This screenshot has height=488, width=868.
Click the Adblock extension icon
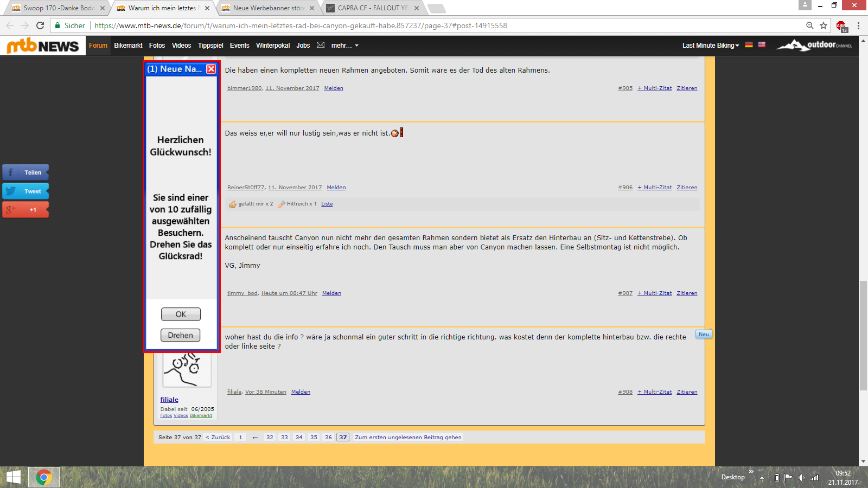[841, 25]
